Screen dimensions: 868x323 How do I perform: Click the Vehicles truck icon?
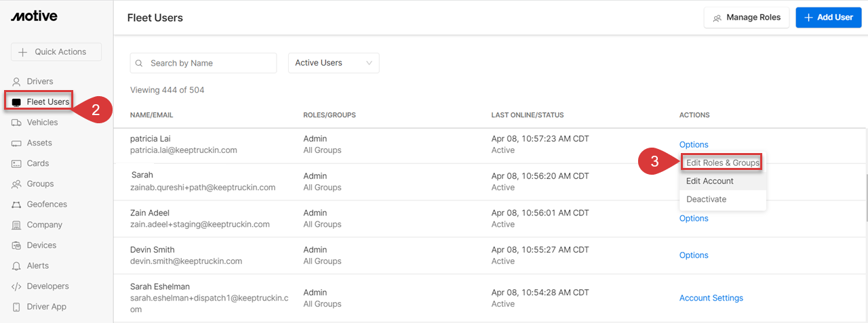click(x=17, y=123)
